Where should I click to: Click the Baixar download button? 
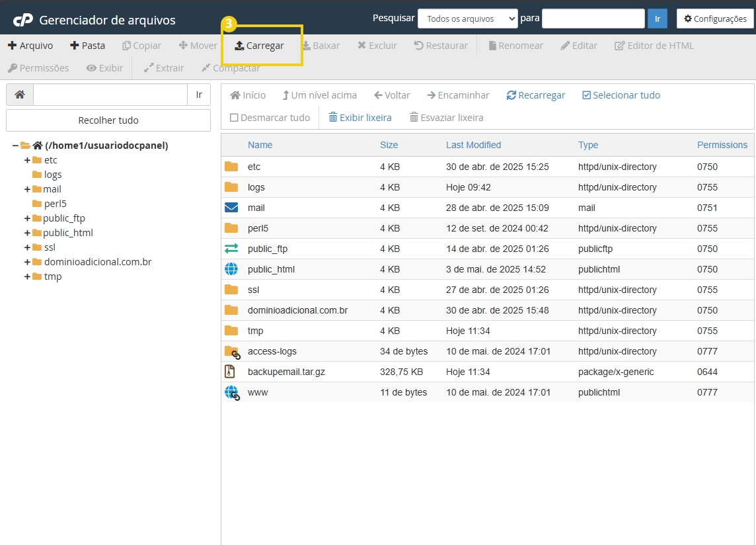point(321,46)
